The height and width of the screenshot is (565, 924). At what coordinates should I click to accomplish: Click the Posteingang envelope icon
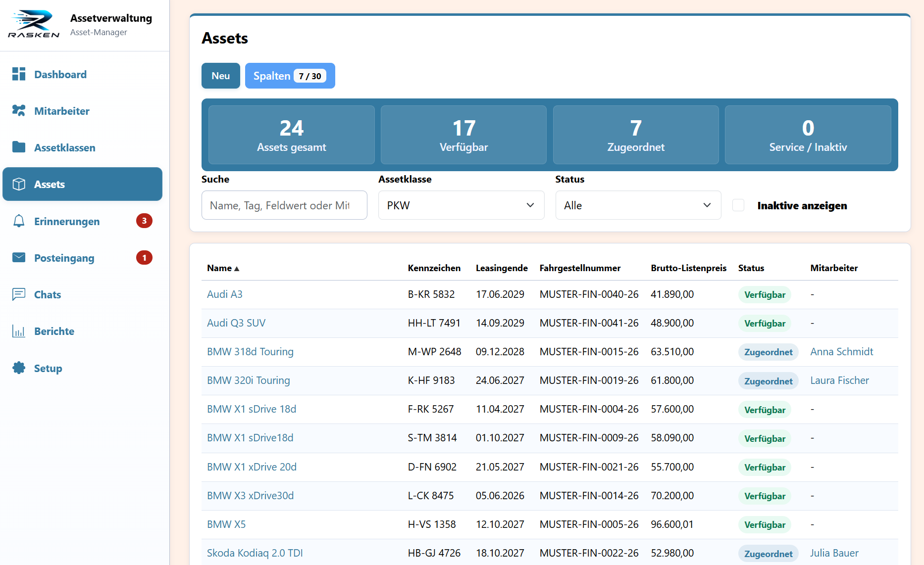19,258
